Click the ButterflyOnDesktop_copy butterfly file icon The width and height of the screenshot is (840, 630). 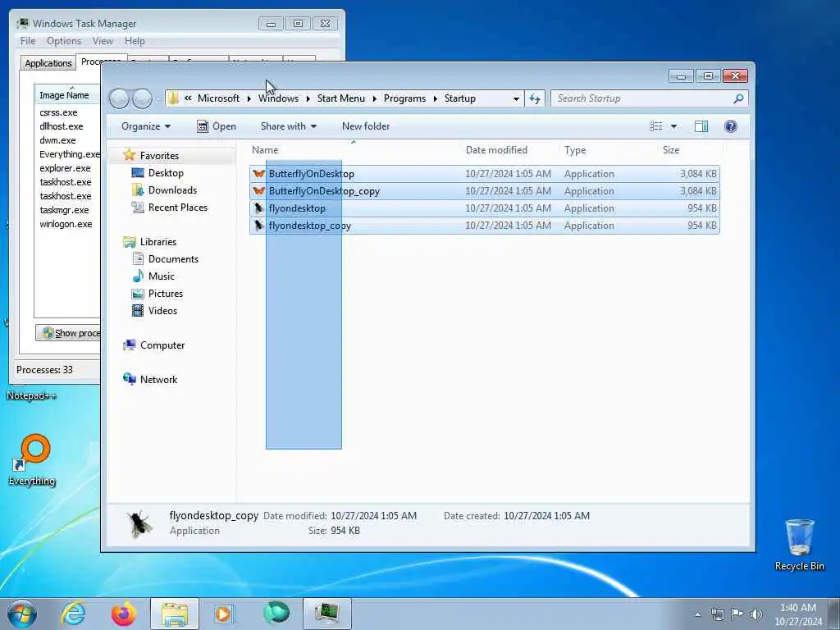258,190
